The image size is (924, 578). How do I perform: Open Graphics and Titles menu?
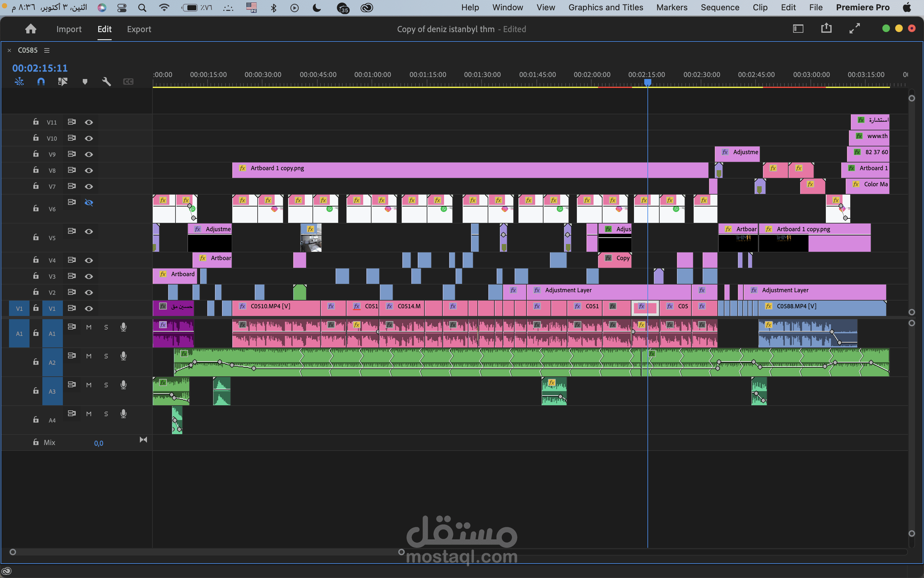(605, 8)
